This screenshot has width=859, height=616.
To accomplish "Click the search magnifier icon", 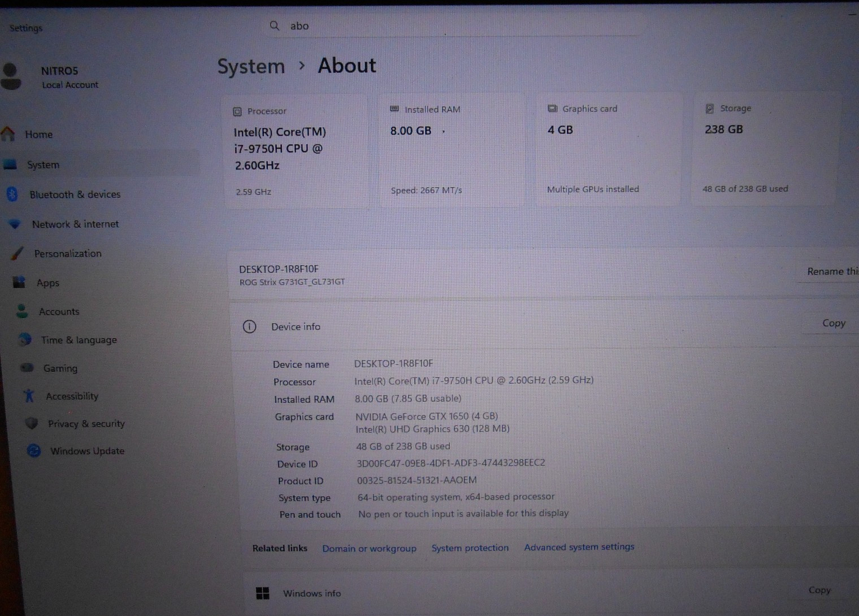I will (x=275, y=25).
